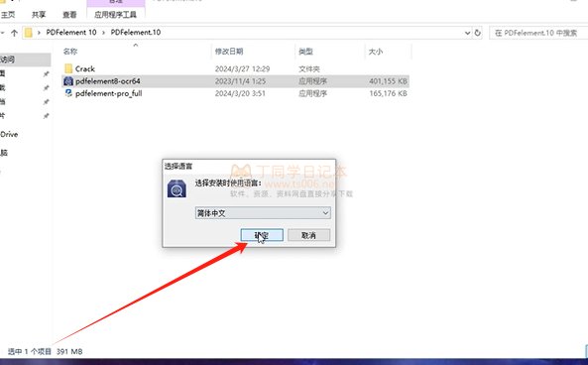The image size is (588, 365).
Task: Click the PDFelement.10 breadcrumb segment
Action: tap(136, 33)
